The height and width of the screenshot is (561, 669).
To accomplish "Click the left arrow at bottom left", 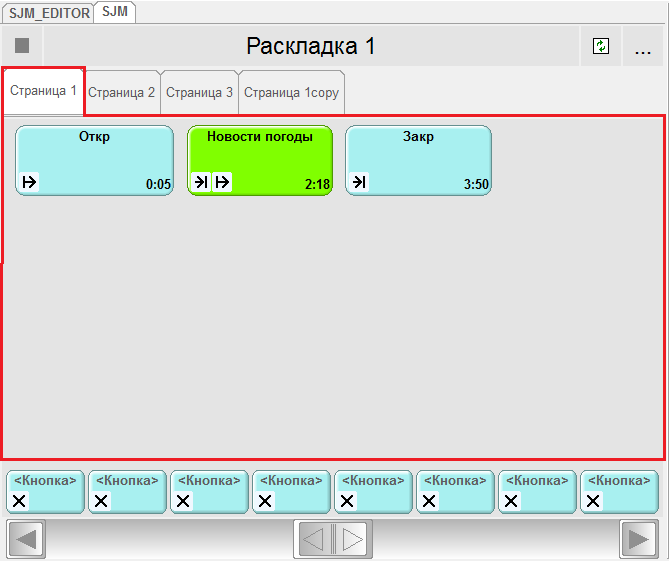I will pos(26,539).
